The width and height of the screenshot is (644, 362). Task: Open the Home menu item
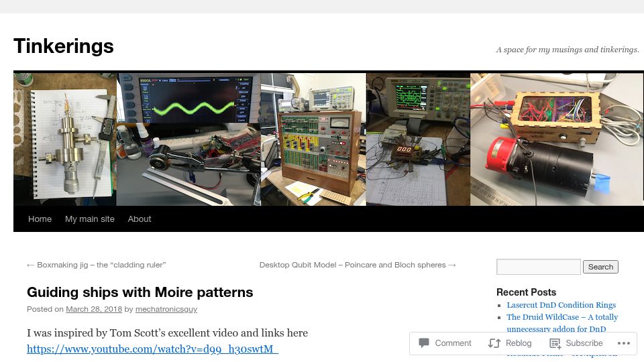40,219
